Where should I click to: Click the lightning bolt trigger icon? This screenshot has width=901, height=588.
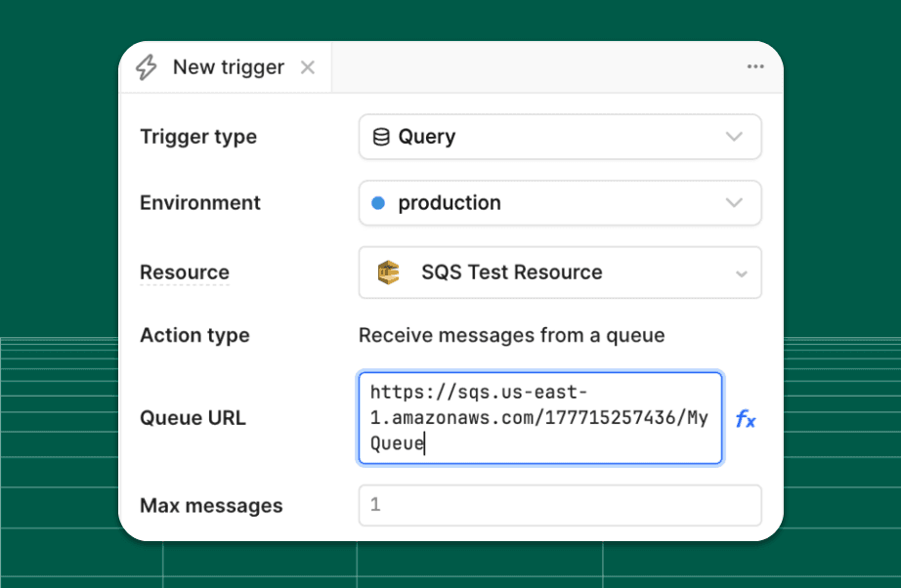click(147, 67)
